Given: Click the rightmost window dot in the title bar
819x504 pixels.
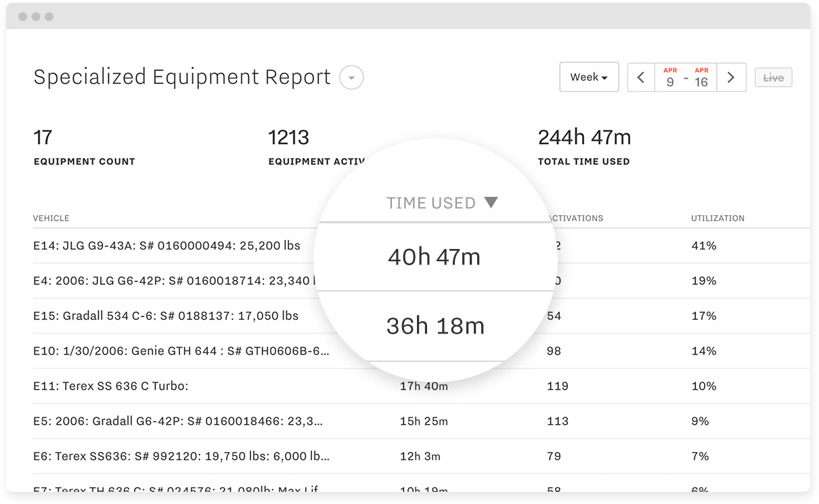Looking at the screenshot, I should [x=47, y=15].
